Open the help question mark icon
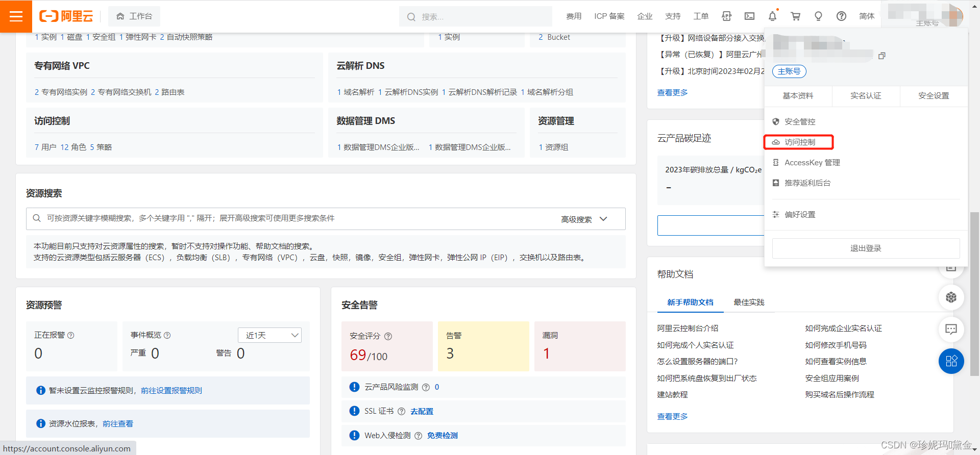The width and height of the screenshot is (980, 455). coord(841,16)
